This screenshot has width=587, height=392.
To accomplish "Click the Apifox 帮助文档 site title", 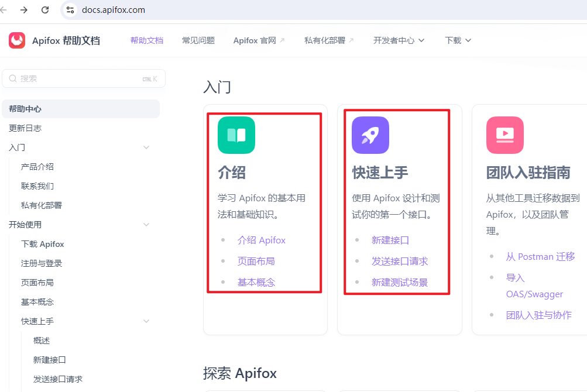I will point(66,40).
